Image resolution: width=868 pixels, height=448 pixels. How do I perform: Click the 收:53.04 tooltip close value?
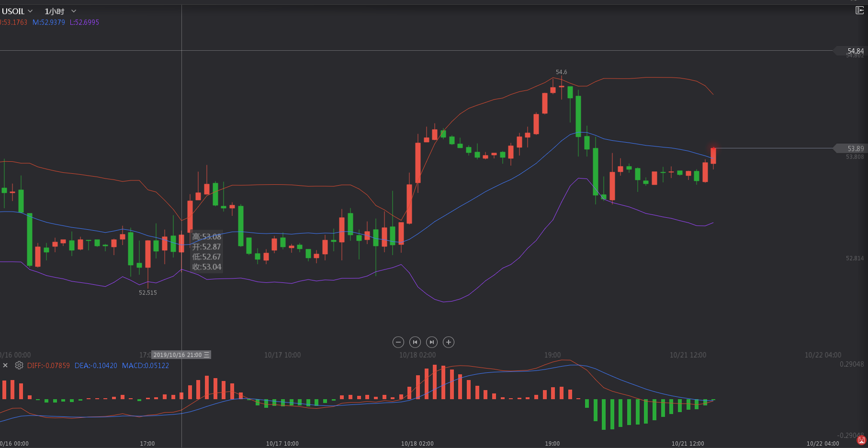[207, 267]
